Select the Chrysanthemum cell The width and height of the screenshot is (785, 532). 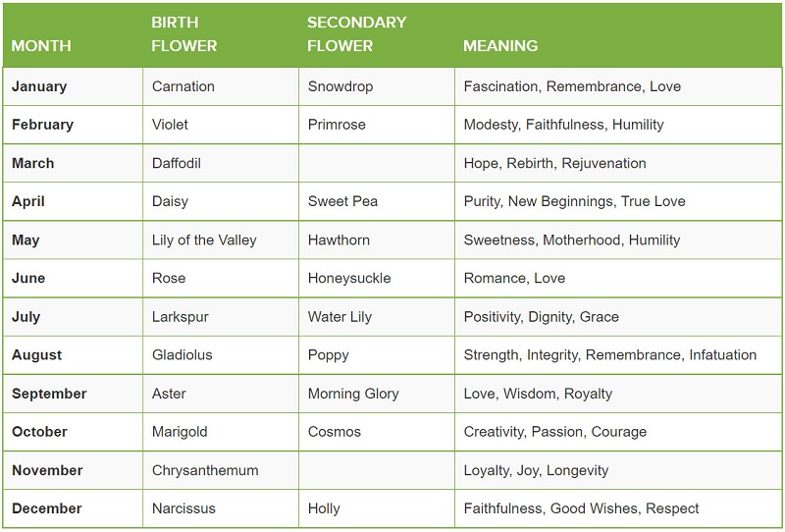pyautogui.click(x=205, y=470)
